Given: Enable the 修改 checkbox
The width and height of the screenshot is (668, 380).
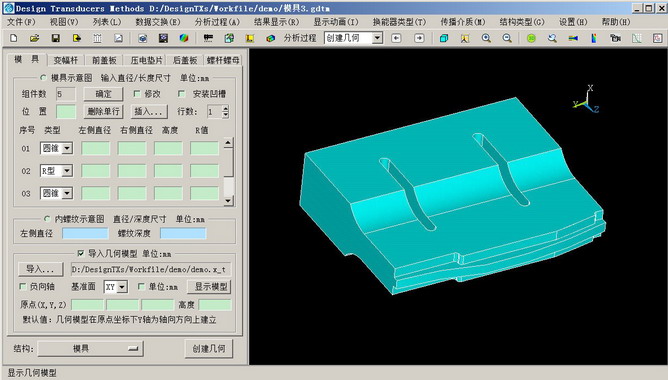Looking at the screenshot, I should pyautogui.click(x=137, y=93).
